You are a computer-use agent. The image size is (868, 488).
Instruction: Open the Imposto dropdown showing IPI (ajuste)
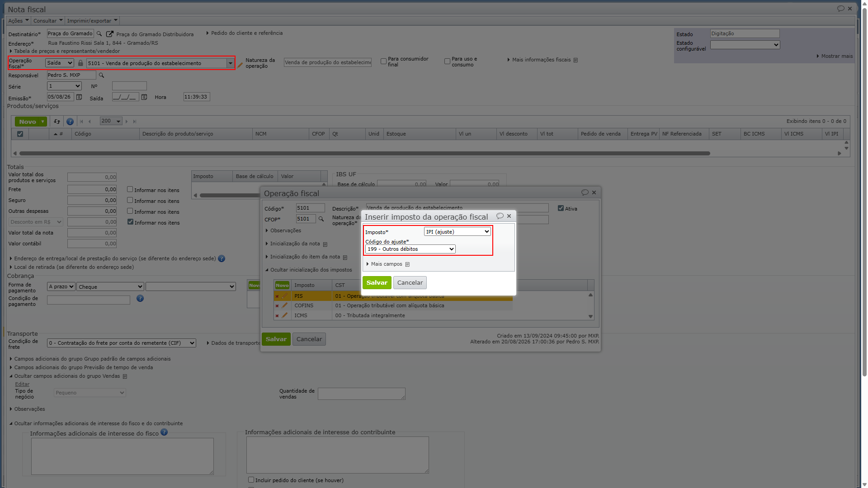457,232
